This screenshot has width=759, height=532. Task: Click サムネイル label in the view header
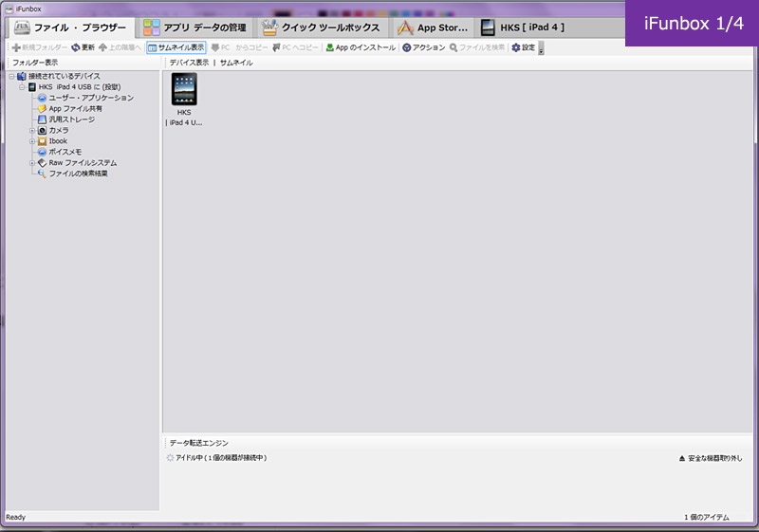[236, 63]
